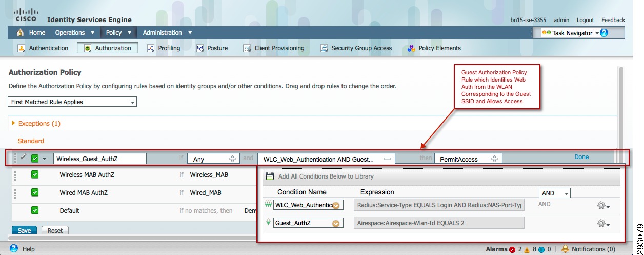644x255 pixels.
Task: Open the Guest_AuthZ condition name dropdown
Action: pos(336,223)
